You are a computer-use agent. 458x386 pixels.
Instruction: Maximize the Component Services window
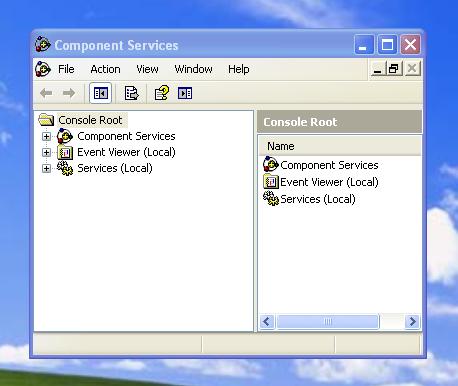(x=387, y=44)
